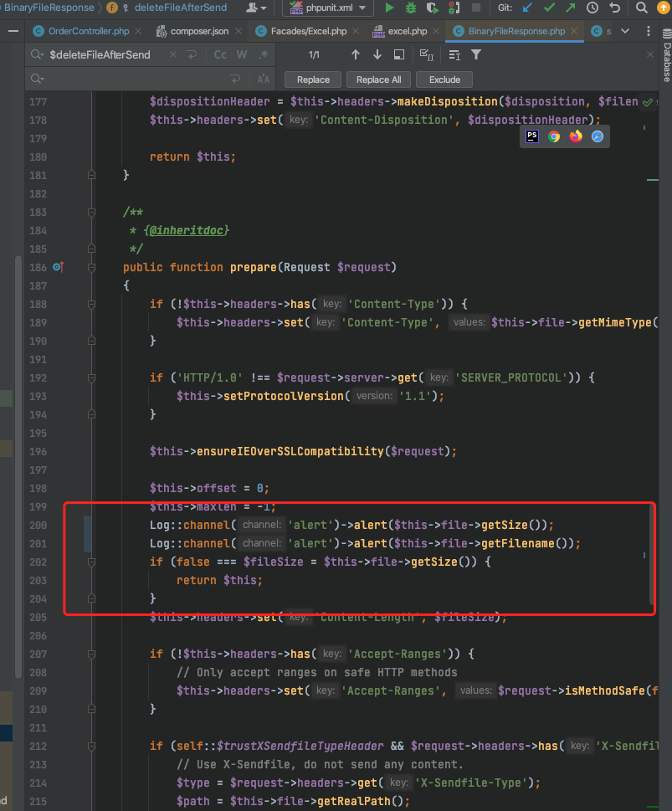Run phpunit.xml with coverage icon
Viewport: 672px width, 811px height.
click(433, 9)
